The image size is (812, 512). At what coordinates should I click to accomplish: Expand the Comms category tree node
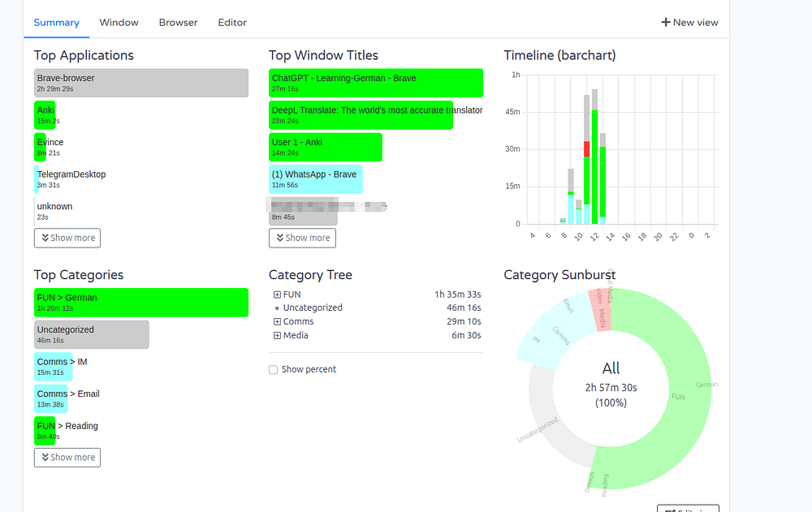pyautogui.click(x=277, y=321)
